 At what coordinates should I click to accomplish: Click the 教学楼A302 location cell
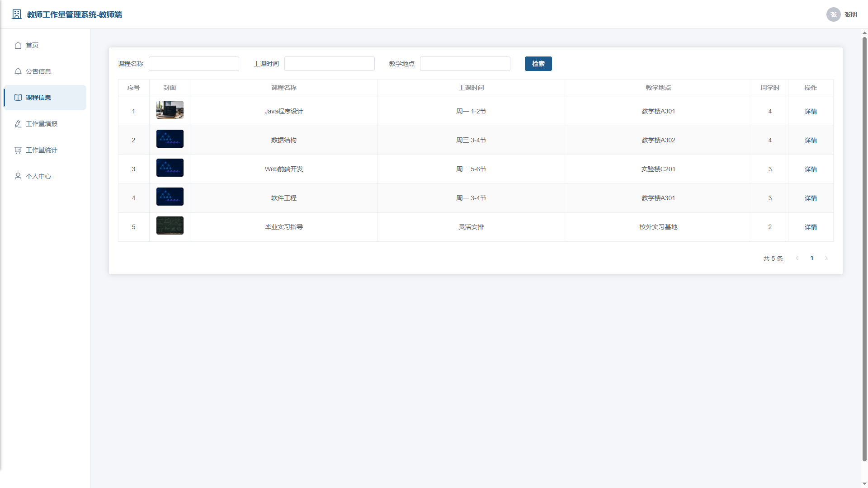coord(658,141)
